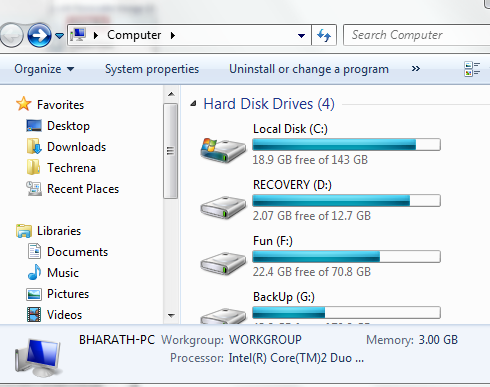This screenshot has height=387, width=490.
Task: Select RECOVERY (D:) label
Action: tap(292, 185)
